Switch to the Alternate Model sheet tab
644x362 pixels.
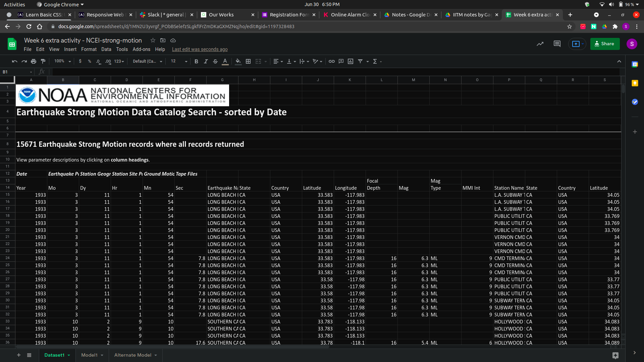click(133, 355)
